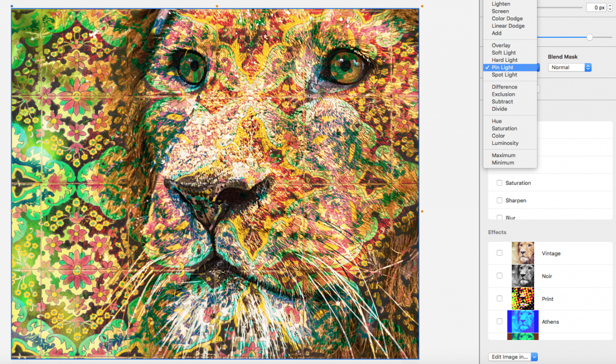Viewport: 616px width, 364px height.
Task: Click the Print effect label
Action: coord(547,299)
